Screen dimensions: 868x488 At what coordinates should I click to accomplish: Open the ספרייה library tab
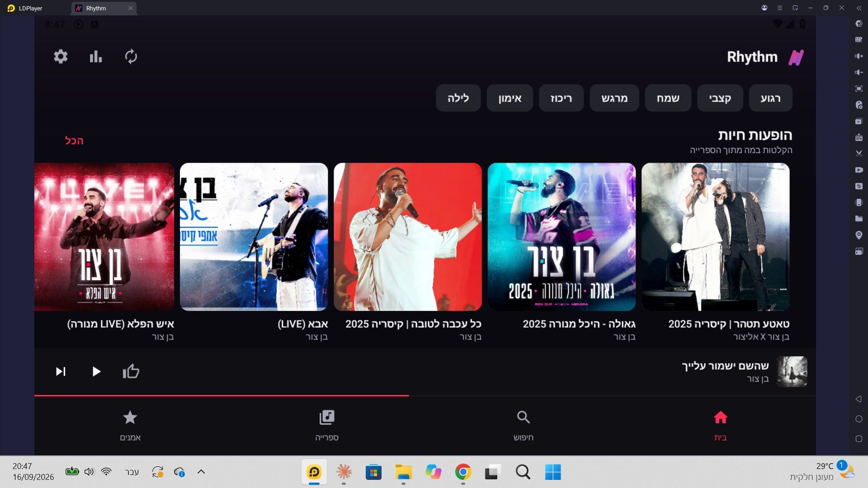click(327, 426)
